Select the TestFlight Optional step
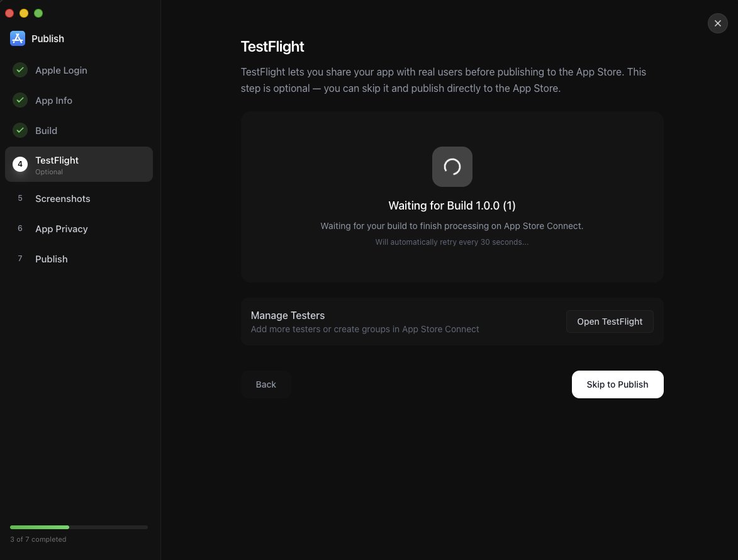 coord(79,164)
